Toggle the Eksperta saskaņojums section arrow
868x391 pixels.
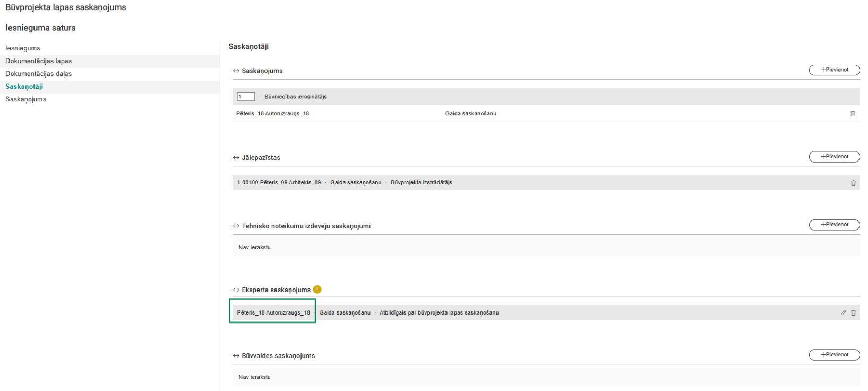click(x=236, y=290)
